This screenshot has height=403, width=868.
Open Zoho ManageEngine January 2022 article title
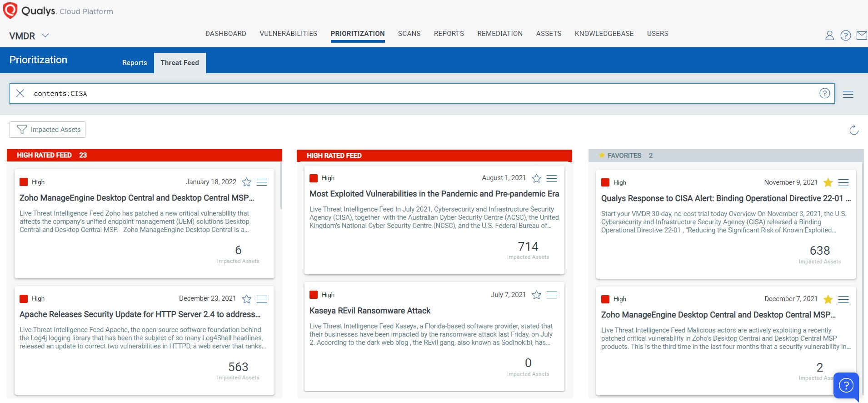pos(137,198)
